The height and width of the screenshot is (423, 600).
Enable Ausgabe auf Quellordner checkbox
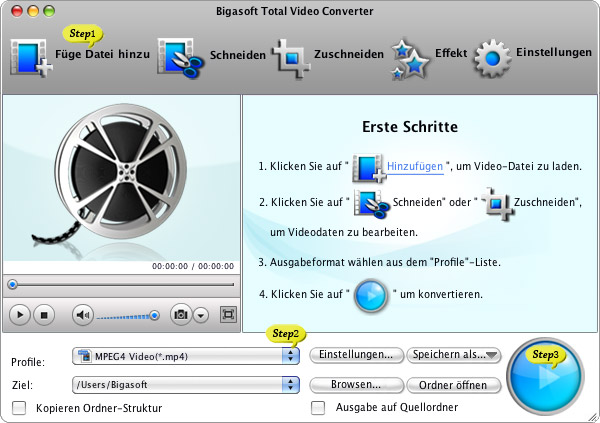(x=318, y=408)
